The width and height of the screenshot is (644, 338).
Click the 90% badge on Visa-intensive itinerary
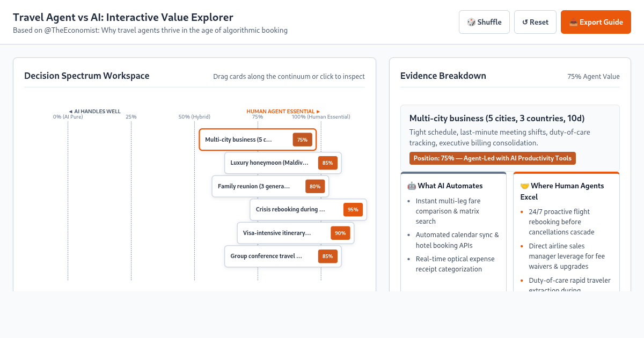click(340, 233)
